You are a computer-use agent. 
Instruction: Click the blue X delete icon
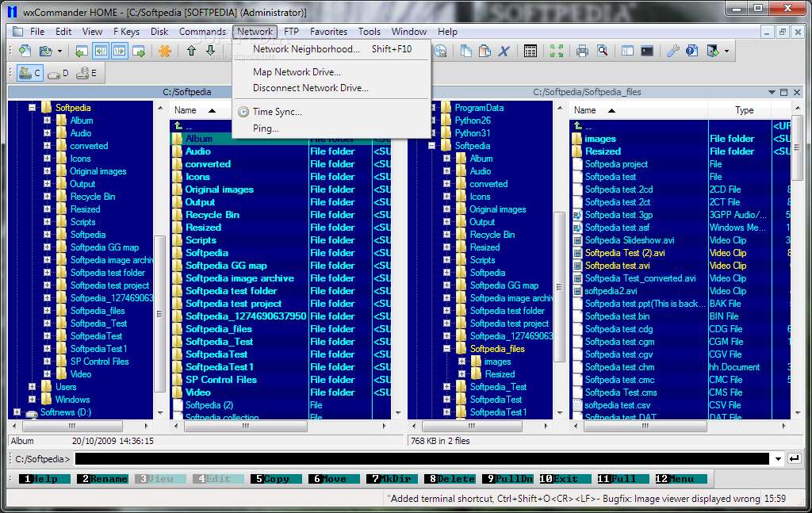click(504, 51)
